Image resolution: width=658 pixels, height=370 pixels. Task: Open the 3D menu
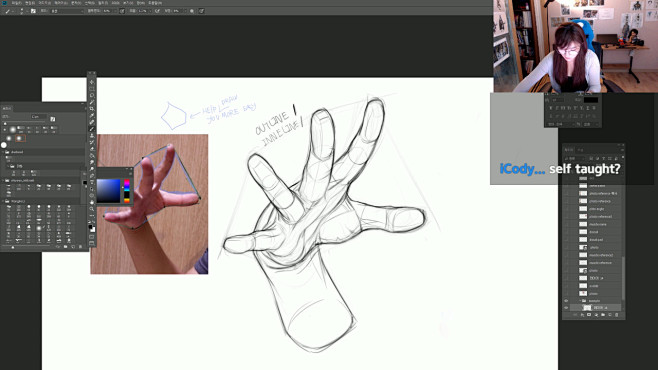(x=115, y=3)
